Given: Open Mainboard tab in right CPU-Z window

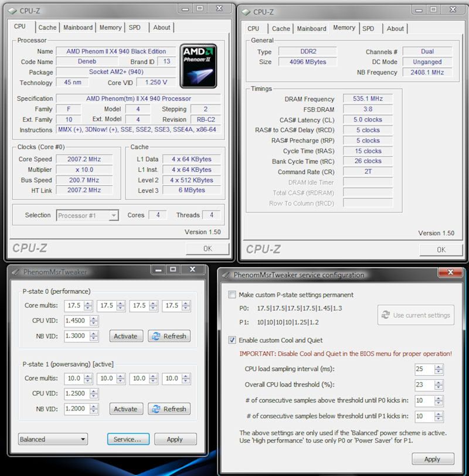Looking at the screenshot, I should coord(312,29).
